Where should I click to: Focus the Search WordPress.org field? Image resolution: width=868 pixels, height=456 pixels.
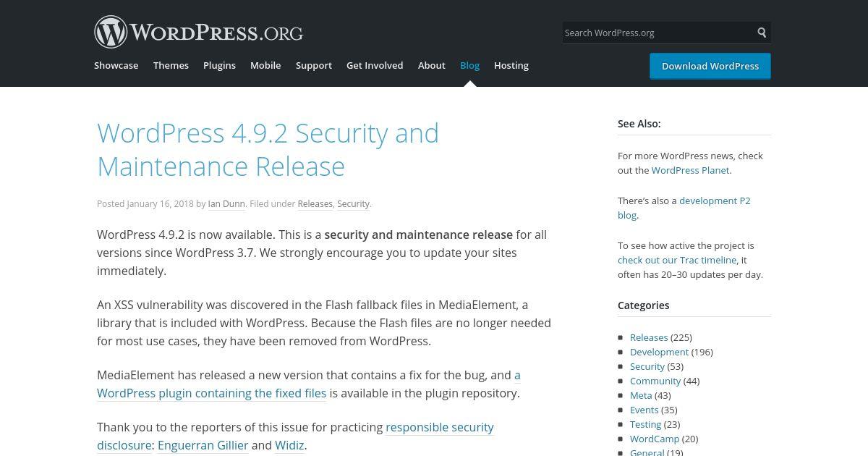pos(658,33)
